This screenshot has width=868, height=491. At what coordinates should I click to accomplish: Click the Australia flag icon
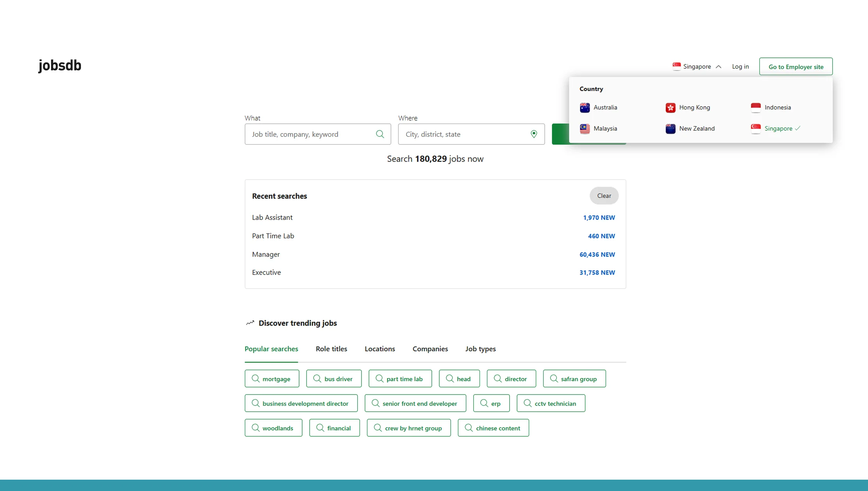coord(585,107)
